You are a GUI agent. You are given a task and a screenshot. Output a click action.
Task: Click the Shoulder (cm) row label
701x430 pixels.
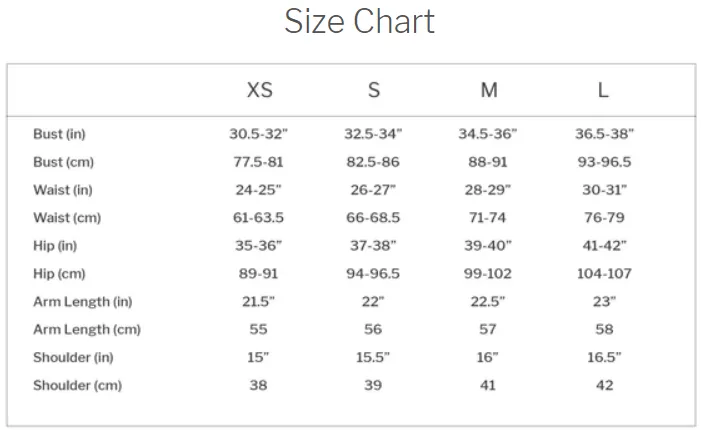pos(78,385)
